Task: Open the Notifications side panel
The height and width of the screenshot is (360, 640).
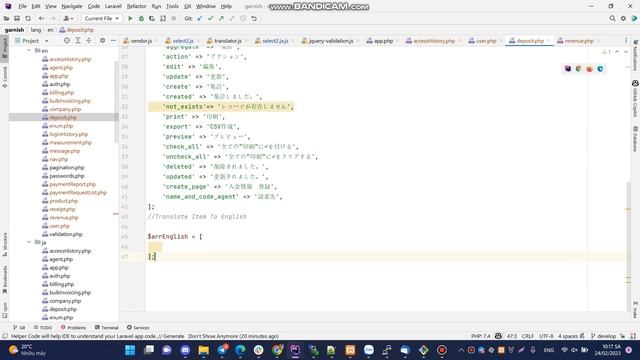Action: (635, 55)
